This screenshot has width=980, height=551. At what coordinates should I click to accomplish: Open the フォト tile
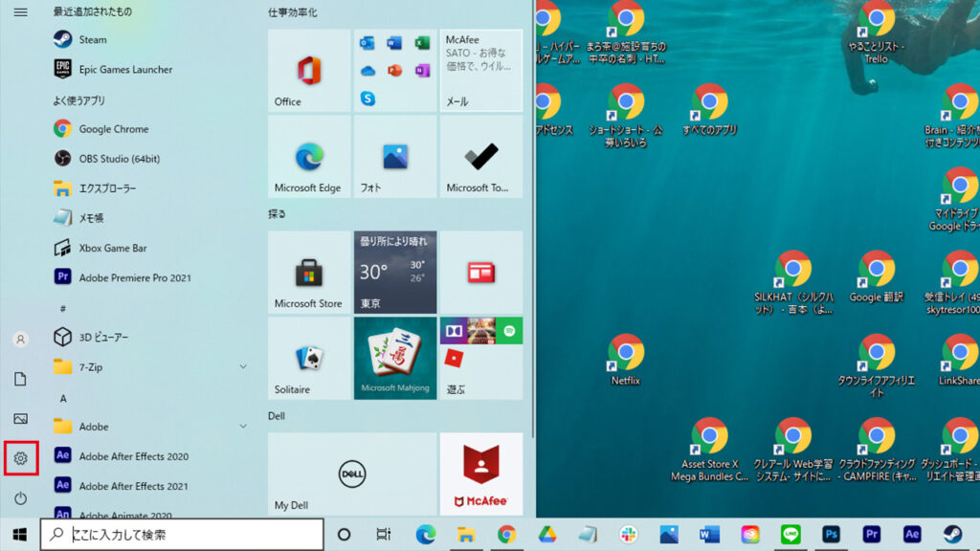click(x=395, y=157)
